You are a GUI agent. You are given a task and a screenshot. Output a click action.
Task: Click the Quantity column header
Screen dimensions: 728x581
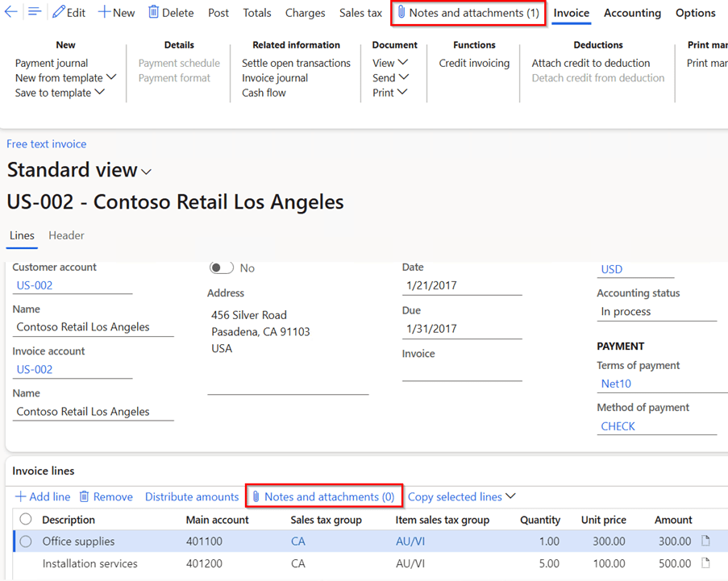tap(540, 520)
